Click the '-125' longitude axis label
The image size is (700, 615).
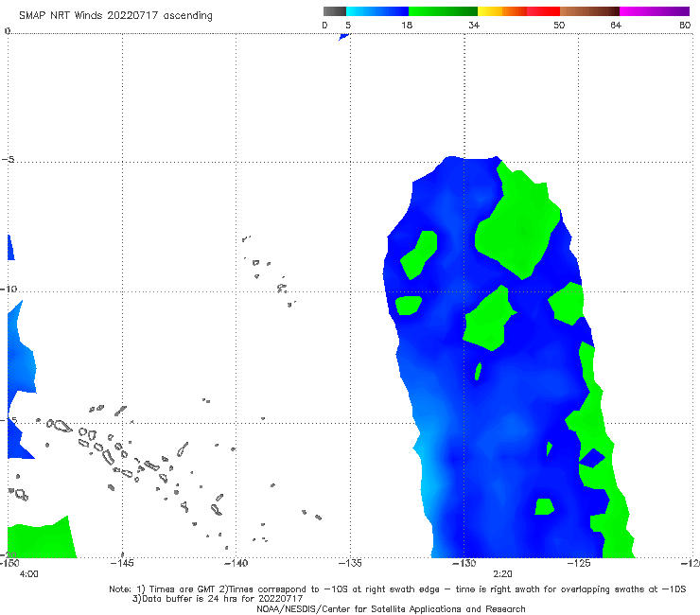579,563
